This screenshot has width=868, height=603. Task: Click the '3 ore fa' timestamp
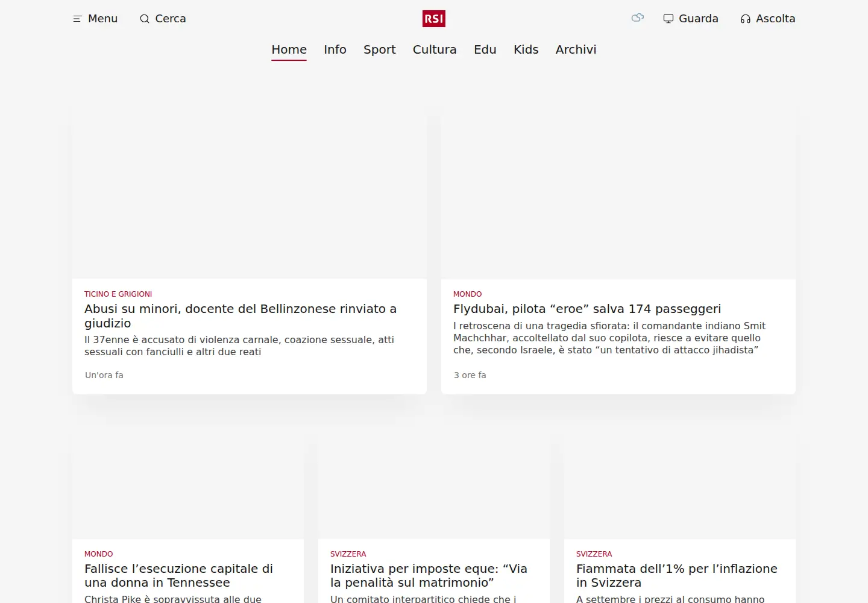tap(470, 375)
